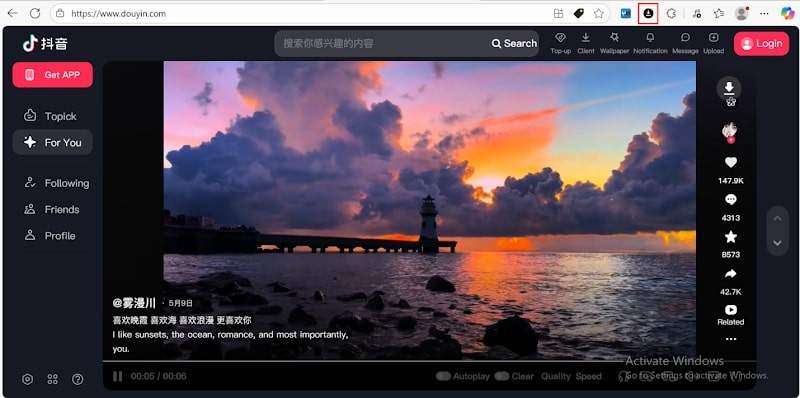The image size is (800, 398).
Task: Share the video using the arrow icon
Action: 731,274
